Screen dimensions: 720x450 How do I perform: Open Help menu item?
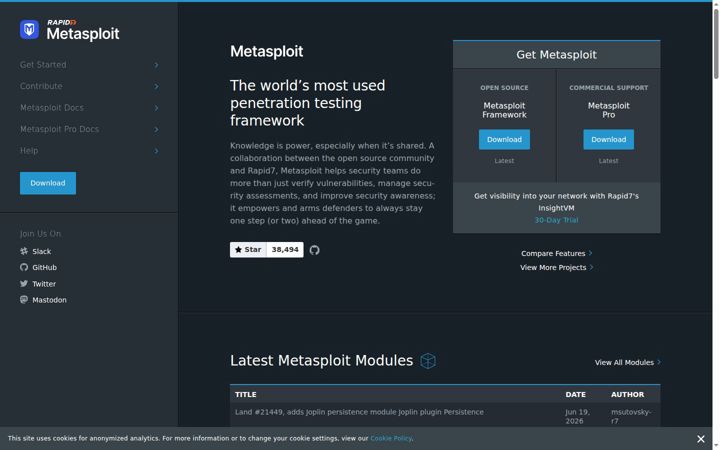(x=29, y=151)
